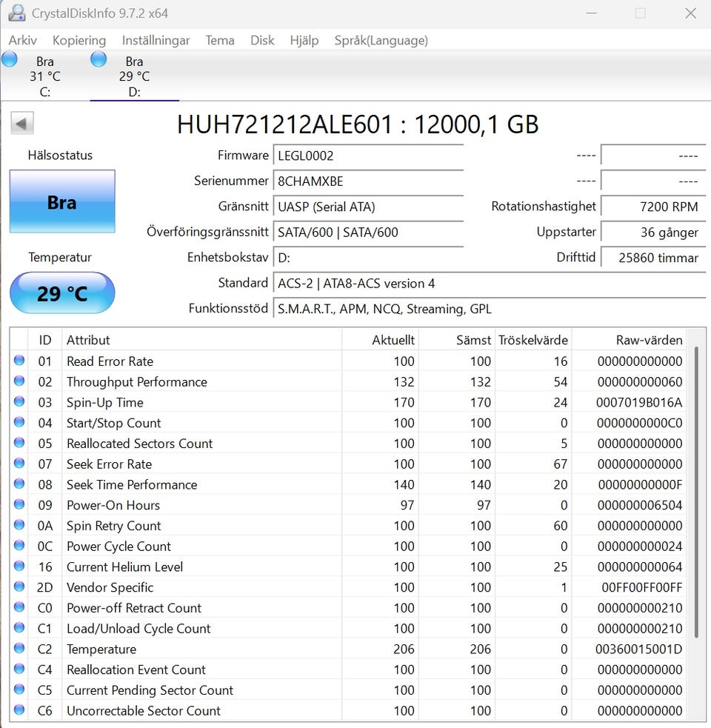This screenshot has height=728, width=711.
Task: Click status orb for Temperature attribute row
Action: [x=19, y=649]
